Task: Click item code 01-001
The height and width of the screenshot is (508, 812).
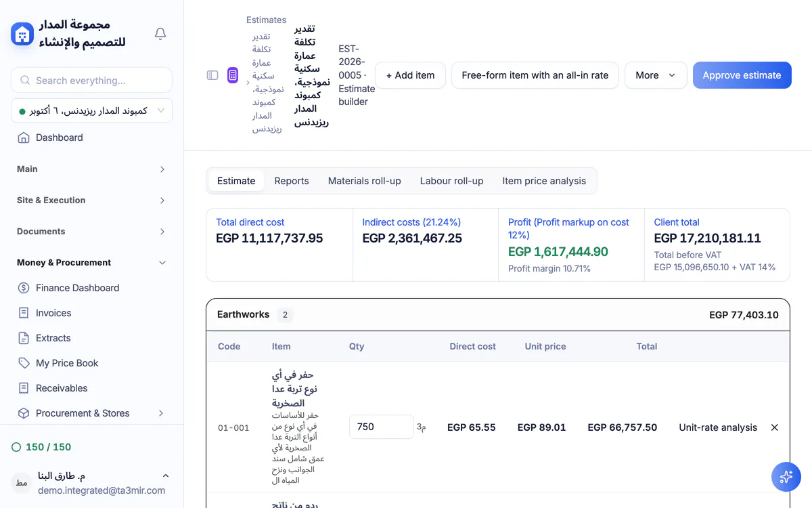Action: pos(233,428)
